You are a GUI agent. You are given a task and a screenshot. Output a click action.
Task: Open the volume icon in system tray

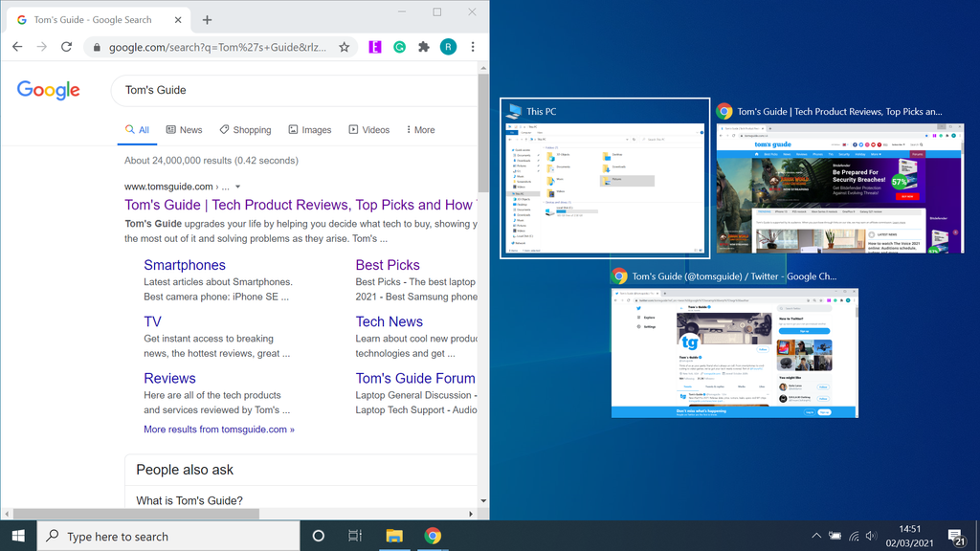click(871, 536)
